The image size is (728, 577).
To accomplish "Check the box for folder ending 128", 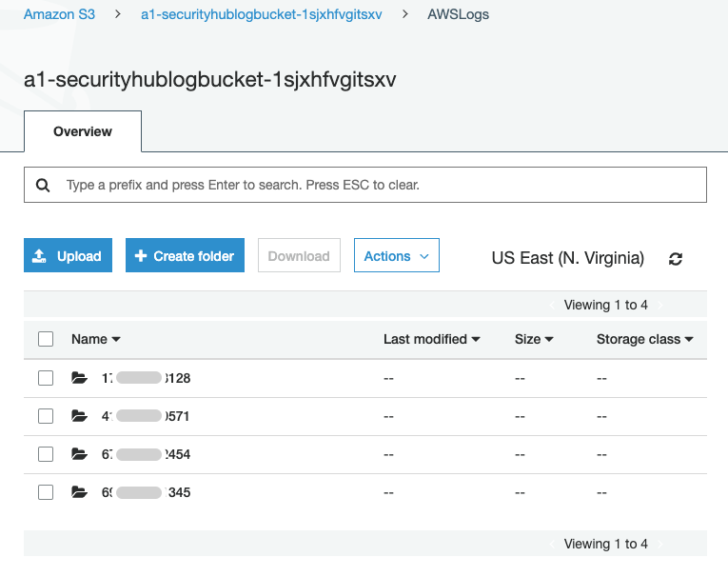I will click(x=46, y=378).
